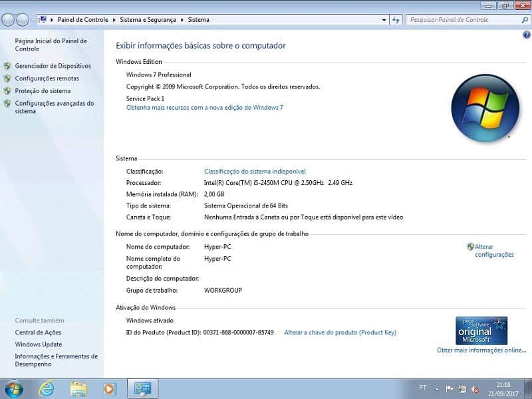Click WORKGROUP value text
Viewport: 532px width, 399px height.
[x=223, y=291]
